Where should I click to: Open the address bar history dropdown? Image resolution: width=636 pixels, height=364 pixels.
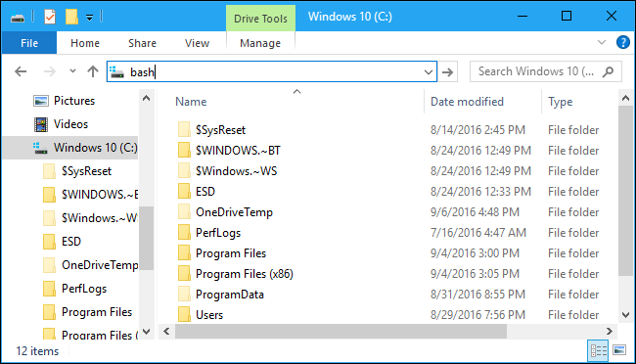coord(429,72)
